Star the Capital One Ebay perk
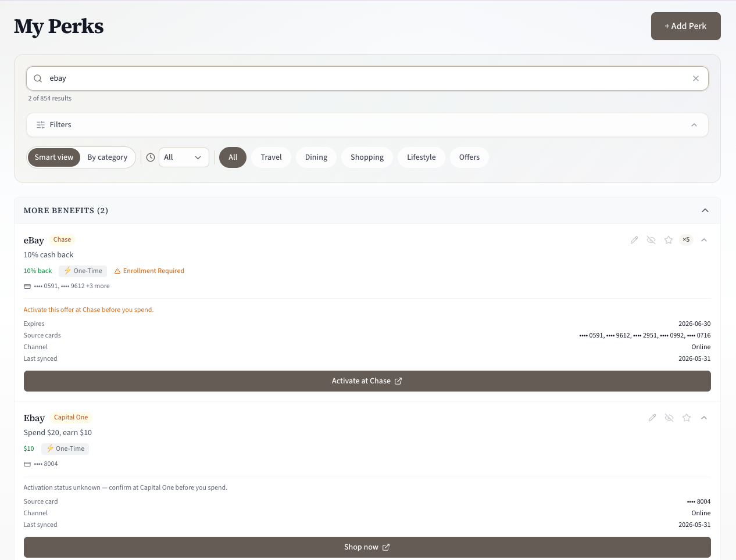This screenshot has height=560, width=736. (687, 418)
